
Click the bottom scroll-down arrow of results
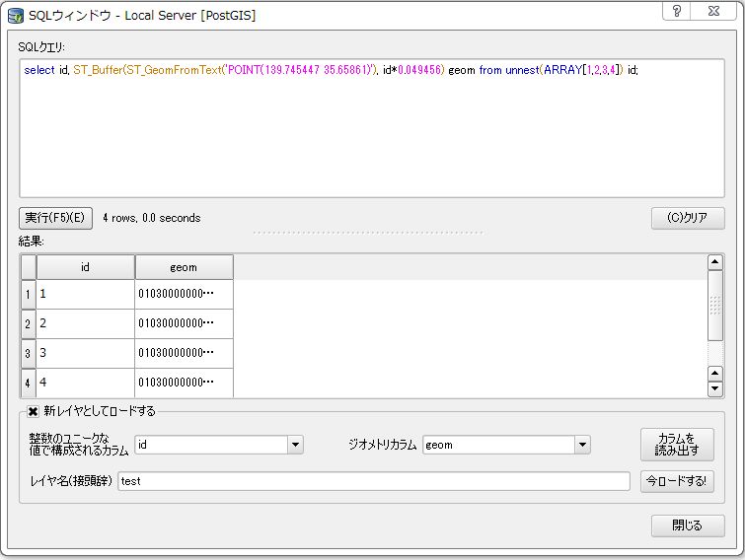(x=715, y=389)
